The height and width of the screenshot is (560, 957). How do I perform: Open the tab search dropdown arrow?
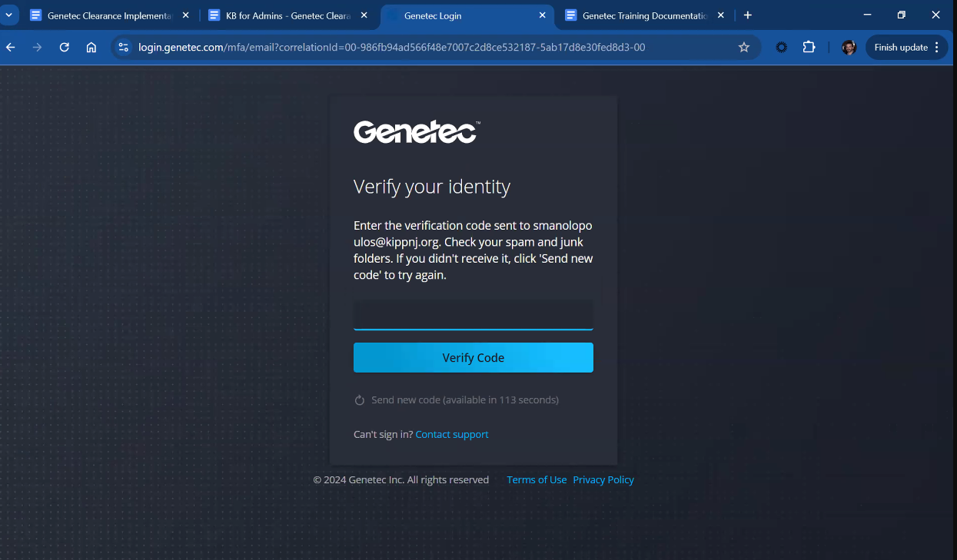[8, 15]
